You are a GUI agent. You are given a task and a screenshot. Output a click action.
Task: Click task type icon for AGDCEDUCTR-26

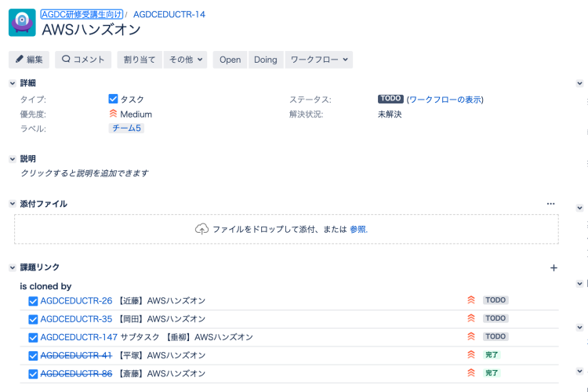pyautogui.click(x=33, y=301)
